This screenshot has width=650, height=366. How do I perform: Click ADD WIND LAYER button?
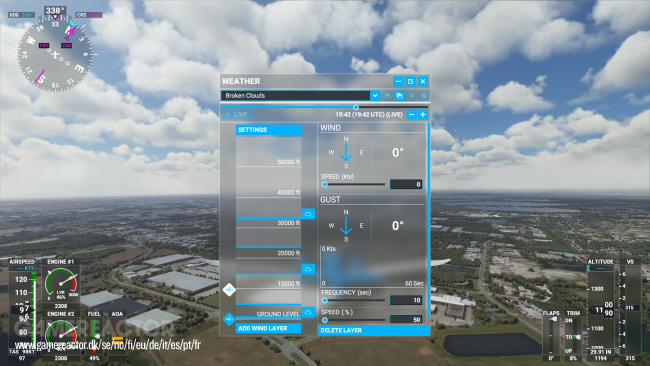pyautogui.click(x=268, y=328)
